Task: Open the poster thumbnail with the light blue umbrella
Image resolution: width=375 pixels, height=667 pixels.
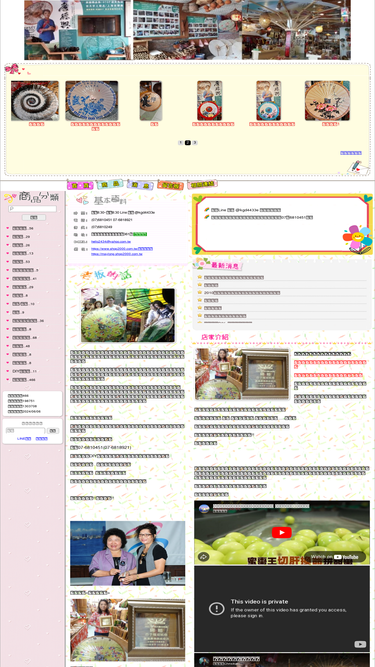Action: (x=268, y=101)
